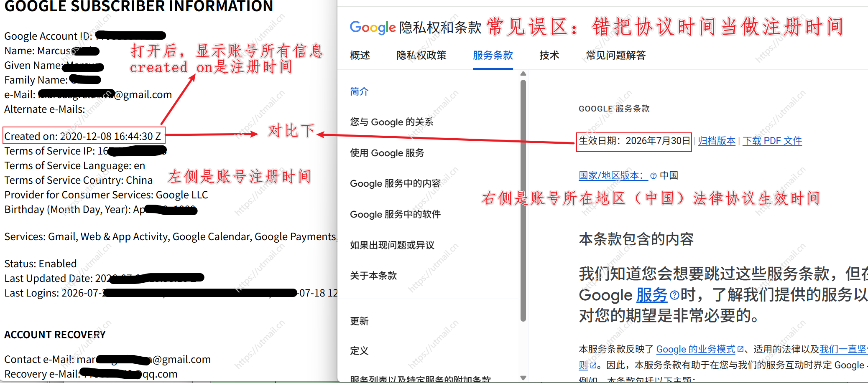Go to the 技术 tab
The image size is (868, 383).
[x=549, y=55]
